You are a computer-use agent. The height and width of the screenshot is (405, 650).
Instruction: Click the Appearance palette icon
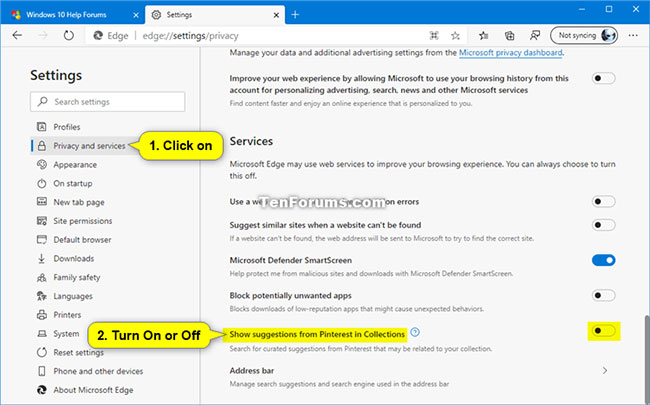point(41,165)
